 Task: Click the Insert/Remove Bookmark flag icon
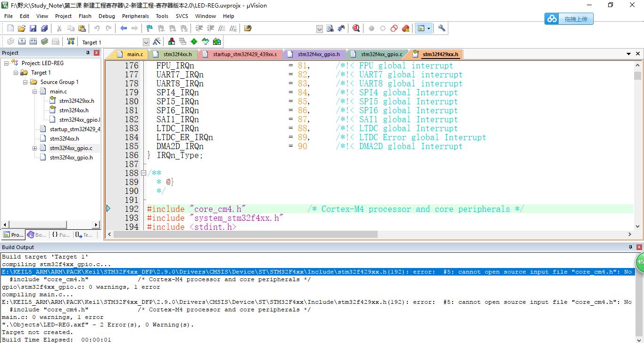149,28
